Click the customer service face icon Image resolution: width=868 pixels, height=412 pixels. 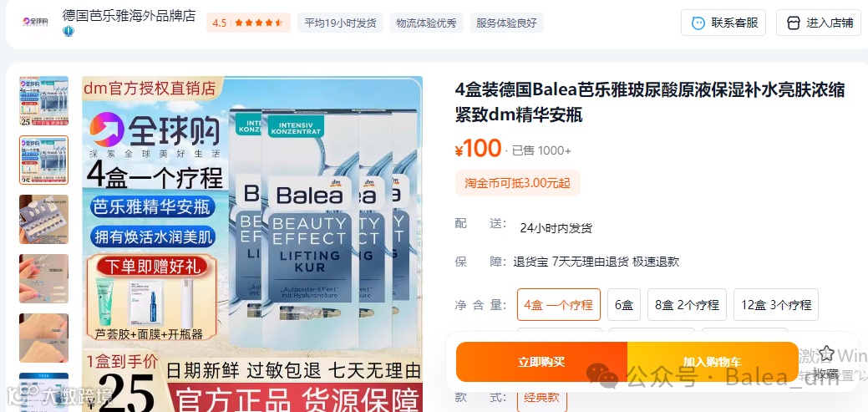coord(698,23)
